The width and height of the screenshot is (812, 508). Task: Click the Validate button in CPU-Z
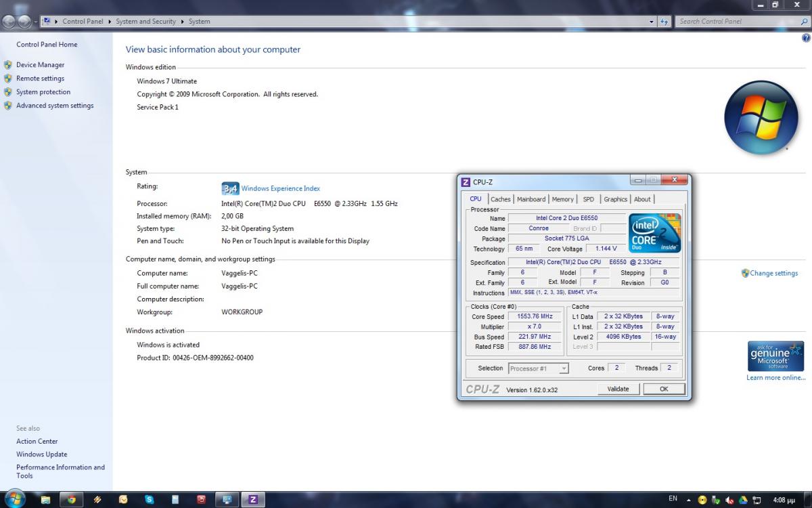[x=618, y=389]
